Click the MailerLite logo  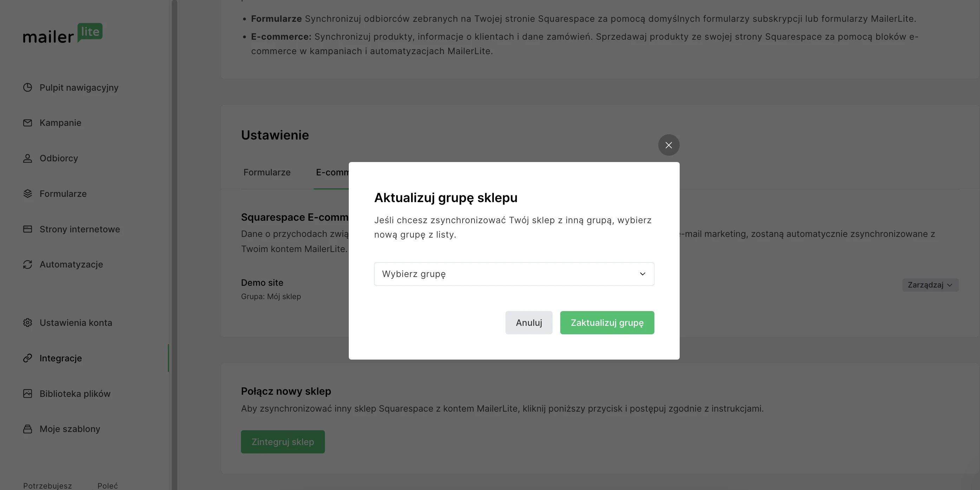coord(63,33)
